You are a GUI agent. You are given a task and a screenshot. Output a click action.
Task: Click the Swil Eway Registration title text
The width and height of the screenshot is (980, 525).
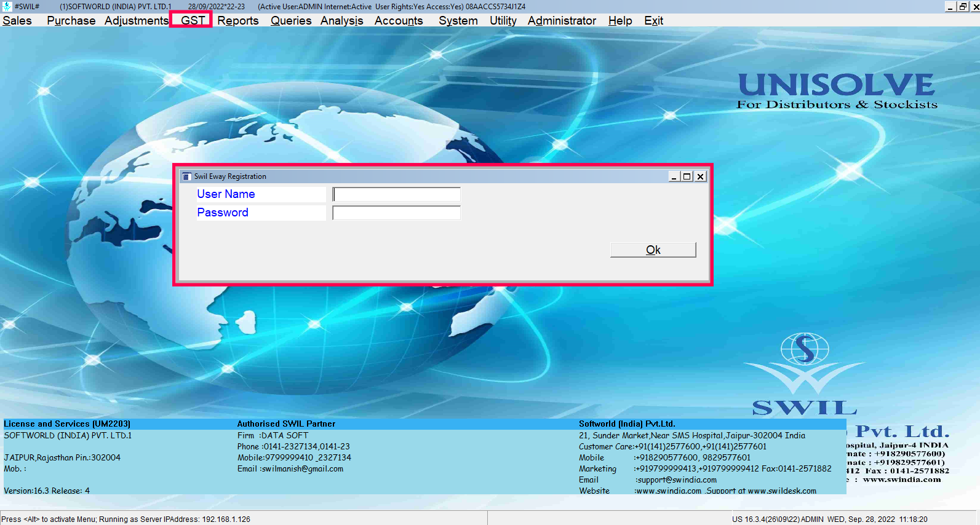click(230, 176)
